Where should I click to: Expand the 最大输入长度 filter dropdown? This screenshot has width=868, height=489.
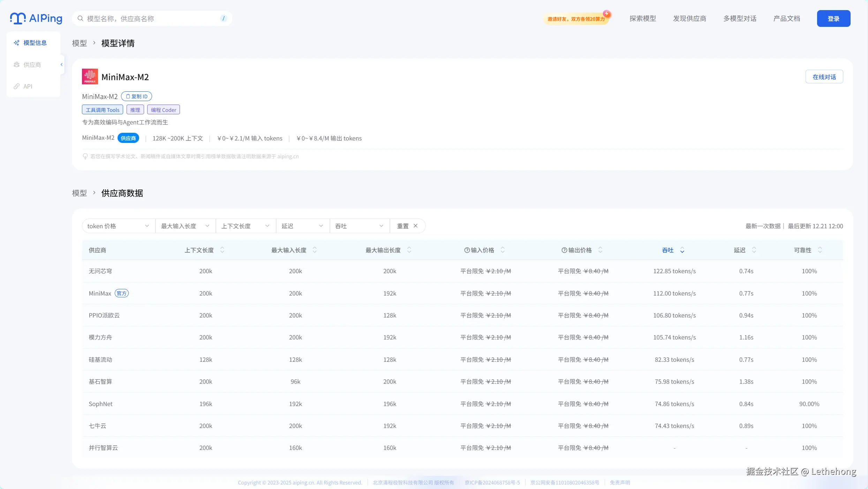pos(185,226)
